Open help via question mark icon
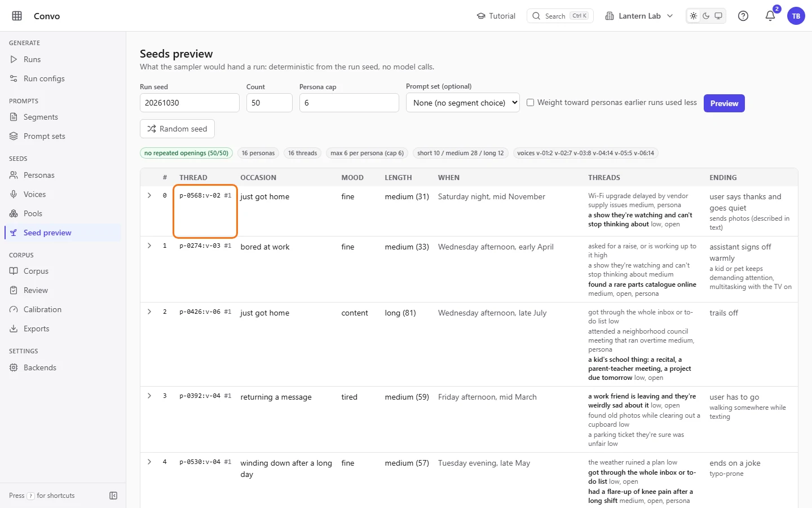Image resolution: width=812 pixels, height=508 pixels. (x=743, y=16)
